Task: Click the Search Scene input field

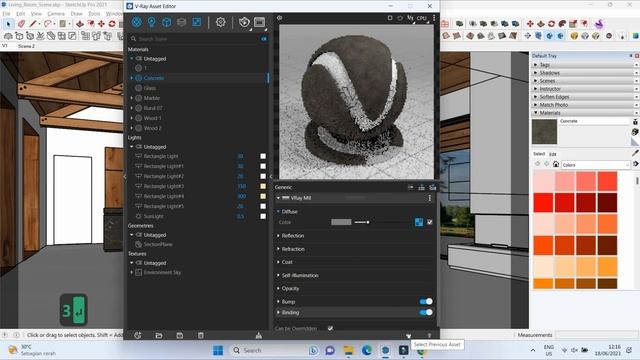Action: tap(198, 39)
